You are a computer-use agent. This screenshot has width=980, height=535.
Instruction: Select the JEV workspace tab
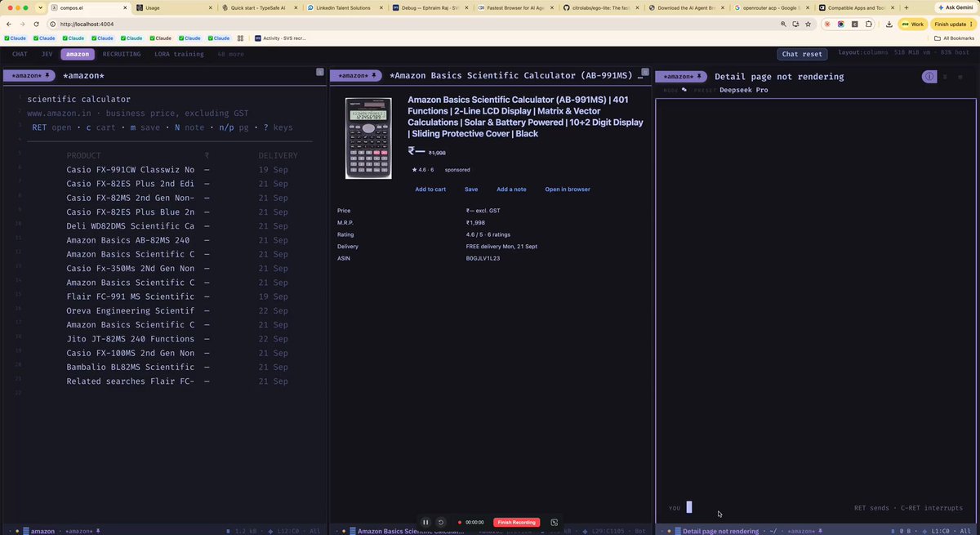(x=47, y=54)
